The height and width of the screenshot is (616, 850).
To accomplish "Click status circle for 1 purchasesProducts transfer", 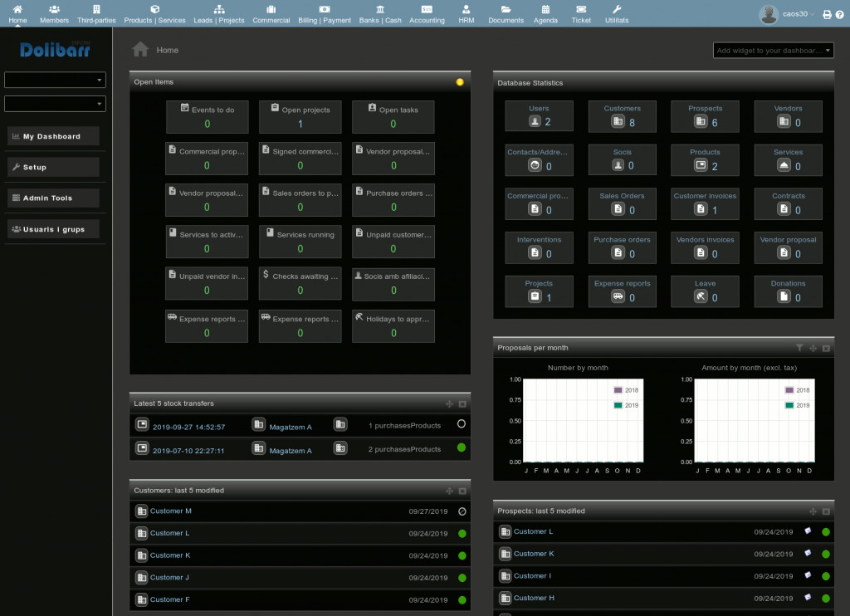I will 462,424.
